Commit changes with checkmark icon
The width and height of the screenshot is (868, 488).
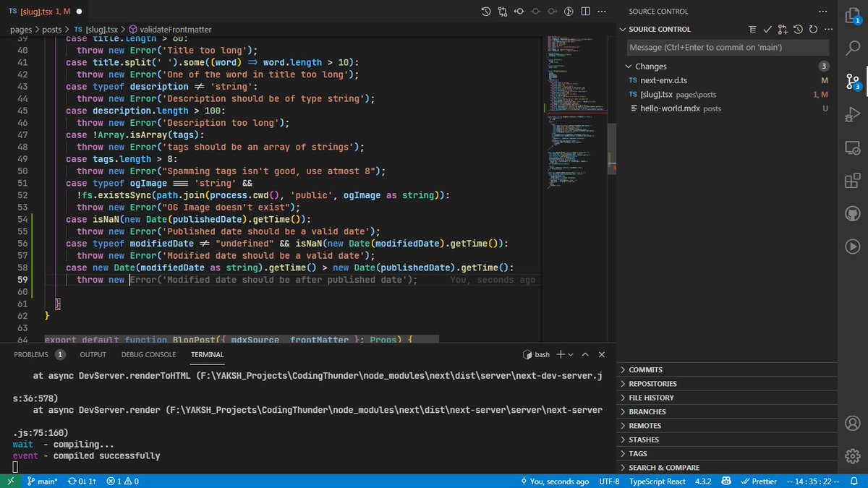coord(767,29)
